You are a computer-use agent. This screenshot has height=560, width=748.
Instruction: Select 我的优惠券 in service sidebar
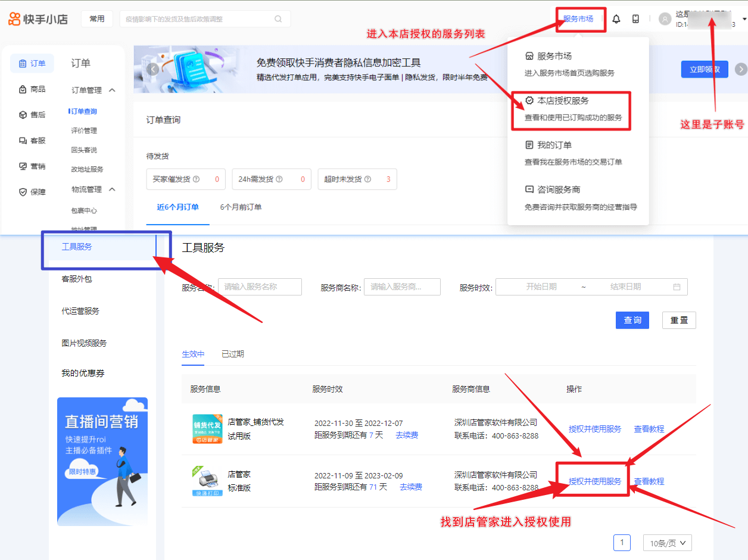[x=83, y=373]
